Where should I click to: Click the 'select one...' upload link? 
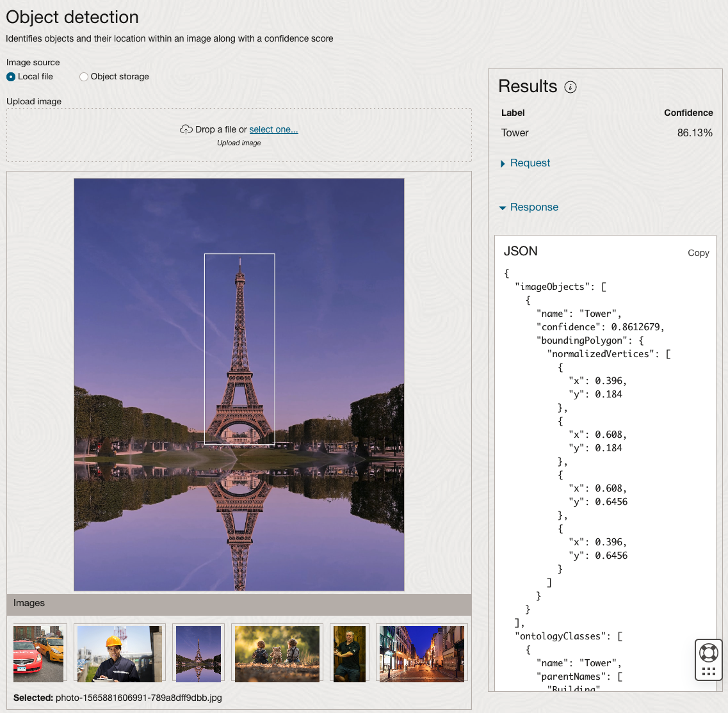pyautogui.click(x=273, y=129)
